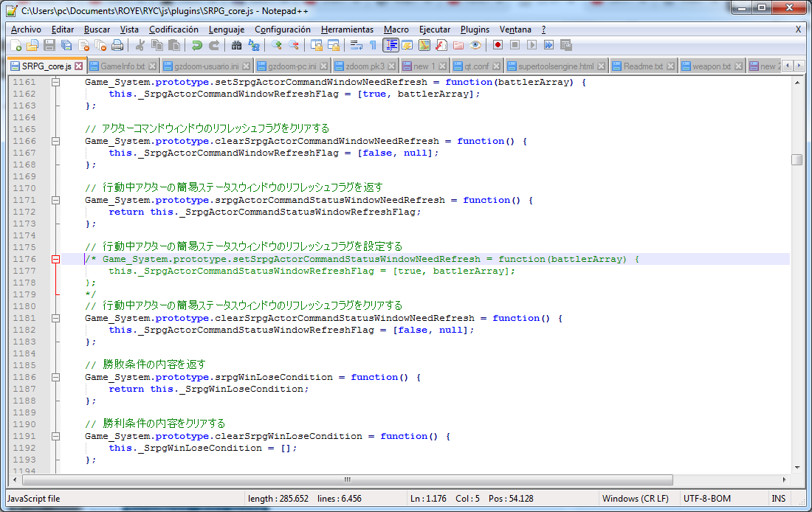Viewport: 812px width, 512px height.
Task: Toggle synchronized horizontal scrolling icon
Action: pyautogui.click(x=333, y=46)
